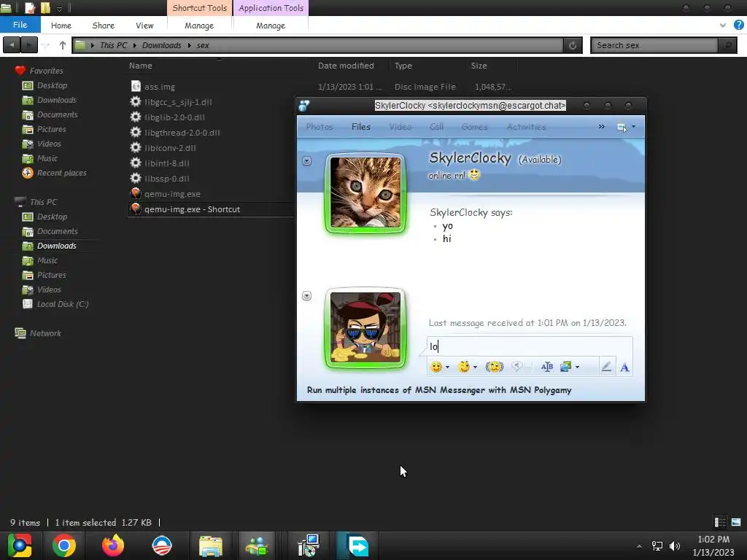Switch Explorer to large icons view
This screenshot has width=747, height=560.
(736, 522)
